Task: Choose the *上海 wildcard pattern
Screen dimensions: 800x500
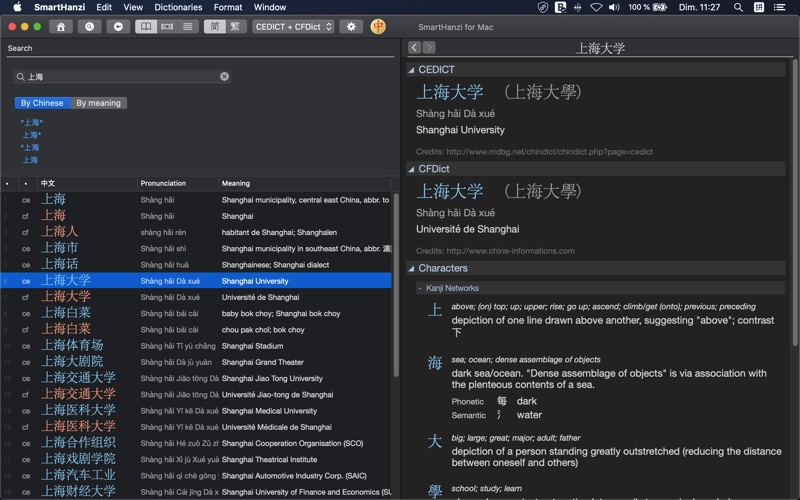Action: pyautogui.click(x=30, y=147)
